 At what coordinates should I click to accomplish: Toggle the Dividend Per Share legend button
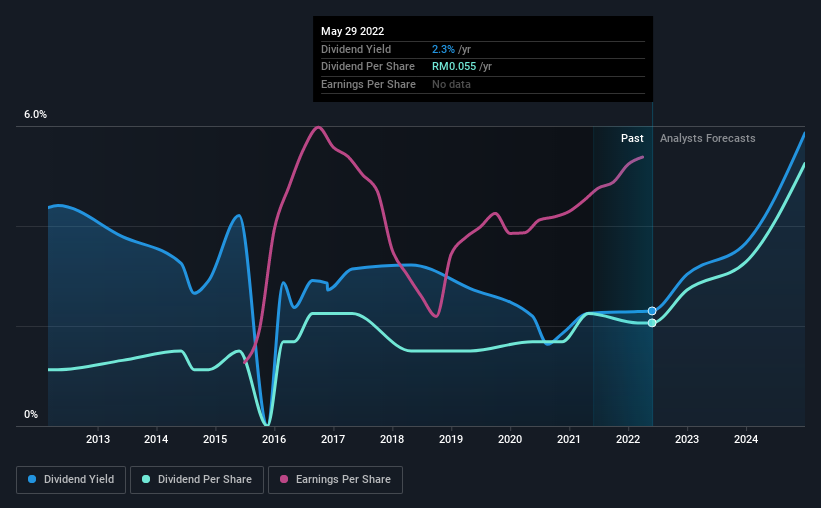197,480
